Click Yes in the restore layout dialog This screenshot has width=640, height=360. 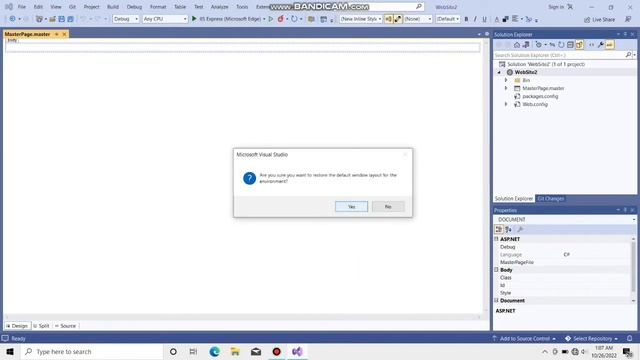pos(351,207)
